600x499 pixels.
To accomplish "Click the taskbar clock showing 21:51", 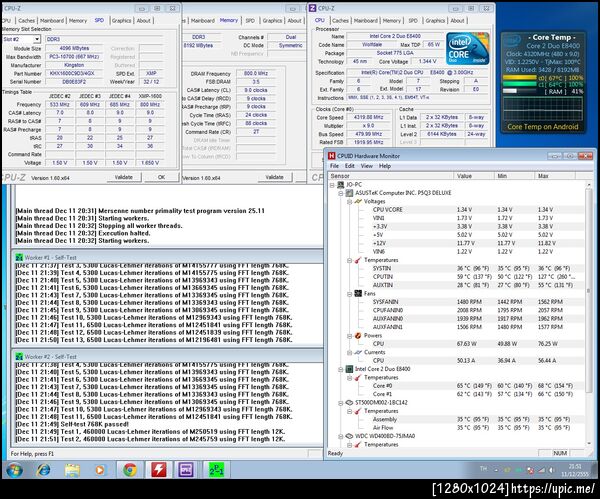I will [x=575, y=470].
